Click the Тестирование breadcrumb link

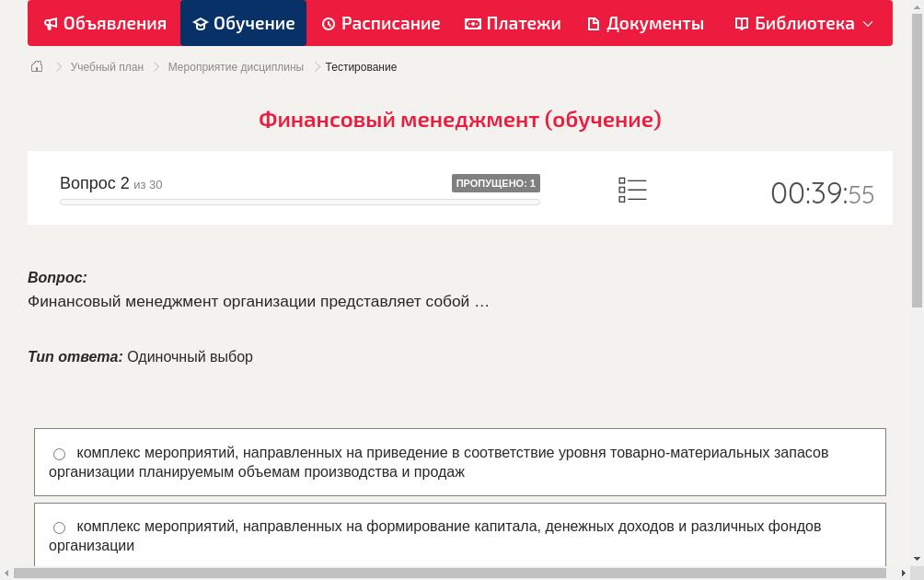(x=360, y=66)
